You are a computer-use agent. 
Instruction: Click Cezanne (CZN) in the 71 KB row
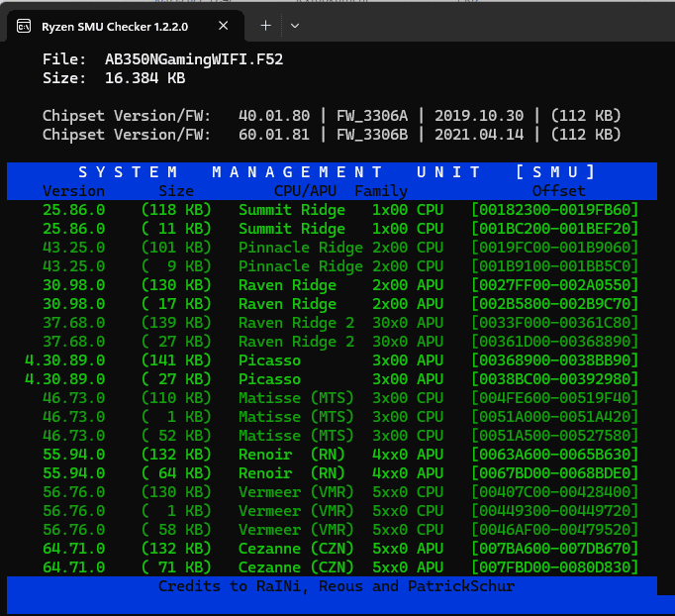point(296,567)
